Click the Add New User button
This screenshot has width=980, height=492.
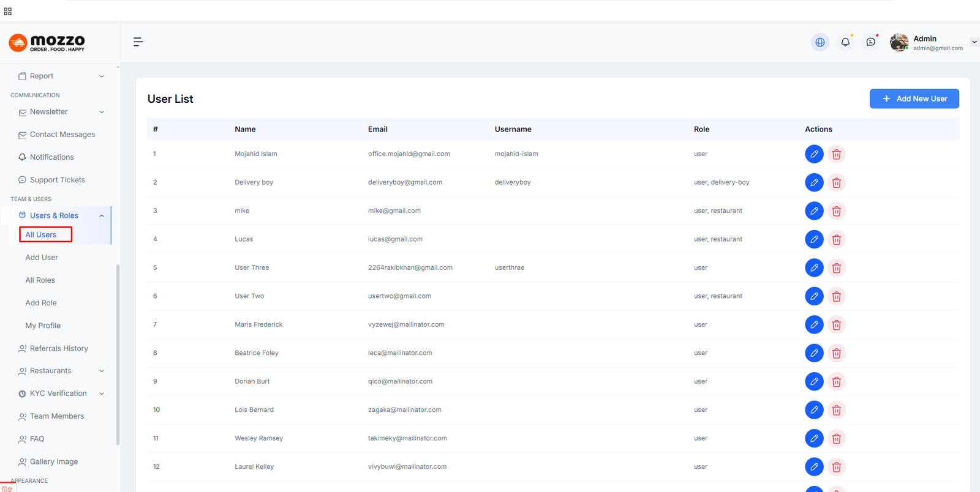[x=914, y=99]
